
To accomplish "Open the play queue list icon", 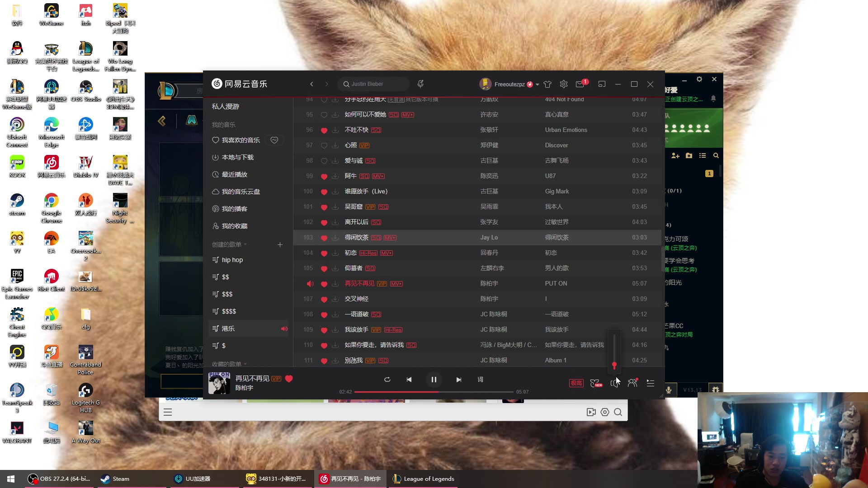I will tap(651, 383).
